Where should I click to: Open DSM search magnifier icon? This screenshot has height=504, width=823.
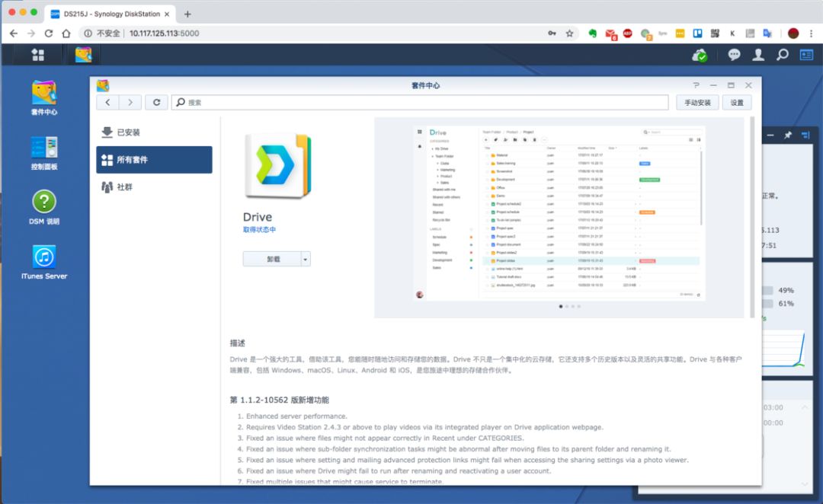782,55
